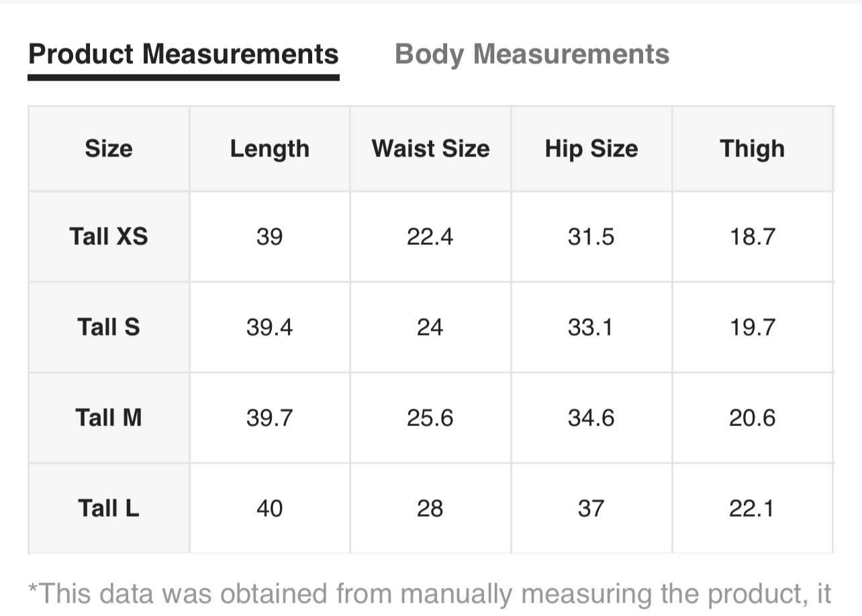862x616 pixels.
Task: Select the Tall S row label
Action: (109, 327)
